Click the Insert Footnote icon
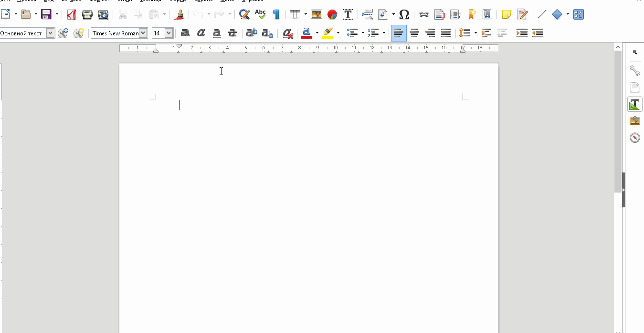Viewport: 644px width, 333px height. [x=440, y=14]
